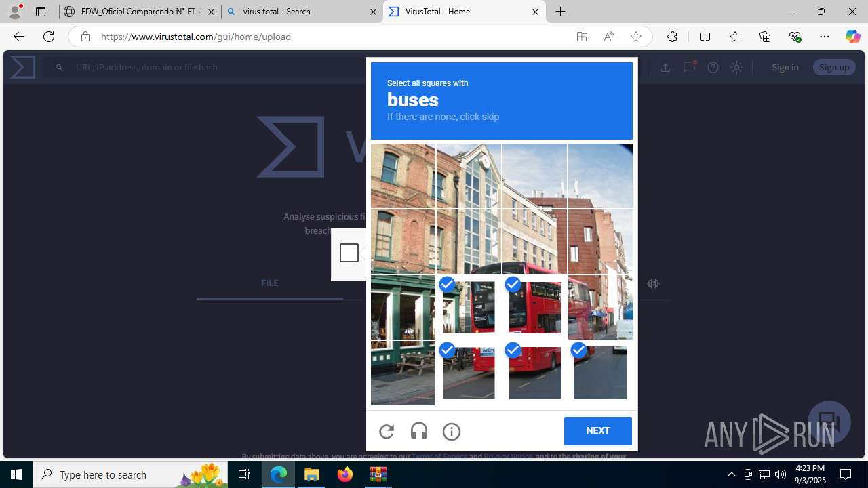
Task: Open Settings and more menu
Action: (825, 37)
